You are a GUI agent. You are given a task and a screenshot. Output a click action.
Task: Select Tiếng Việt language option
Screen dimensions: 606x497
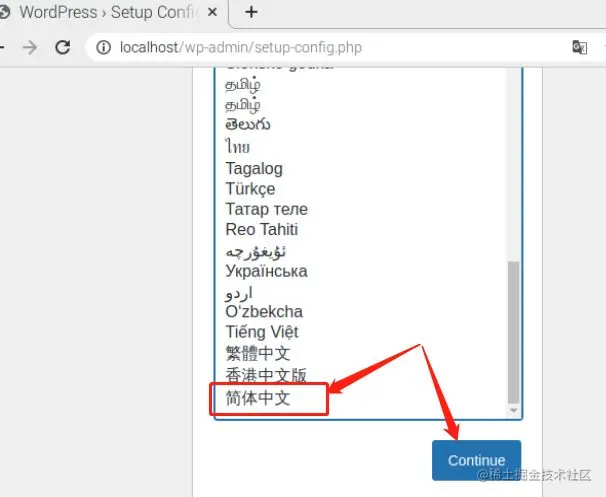coord(262,332)
